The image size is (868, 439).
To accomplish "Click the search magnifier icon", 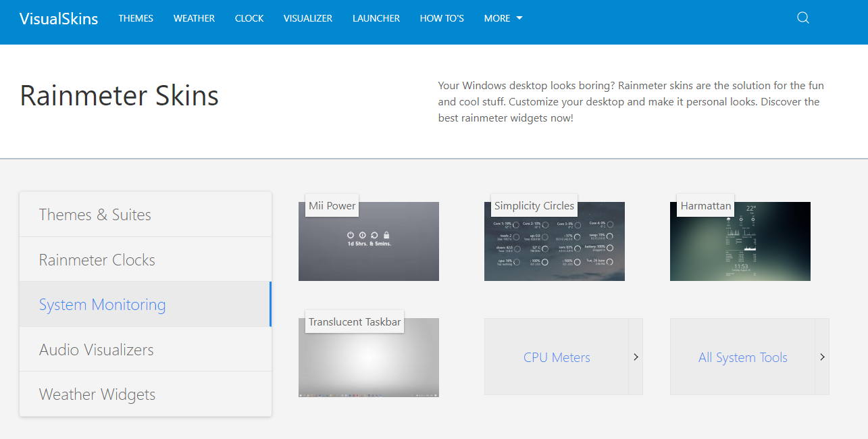I will click(802, 18).
